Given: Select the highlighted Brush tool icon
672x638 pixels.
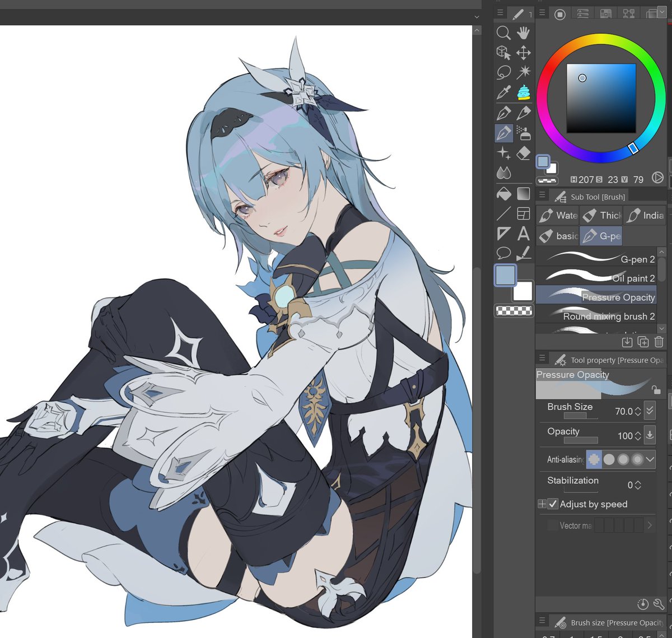Looking at the screenshot, I should (503, 133).
